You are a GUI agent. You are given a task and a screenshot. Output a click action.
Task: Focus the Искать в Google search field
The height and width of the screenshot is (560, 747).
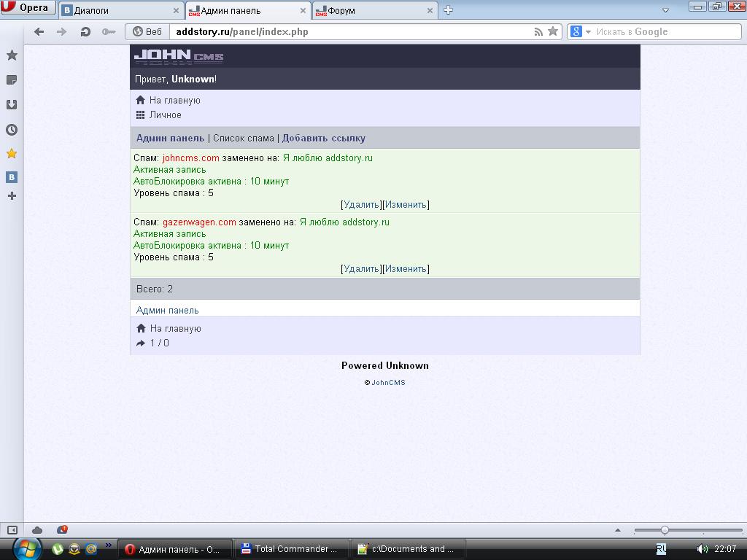point(667,32)
